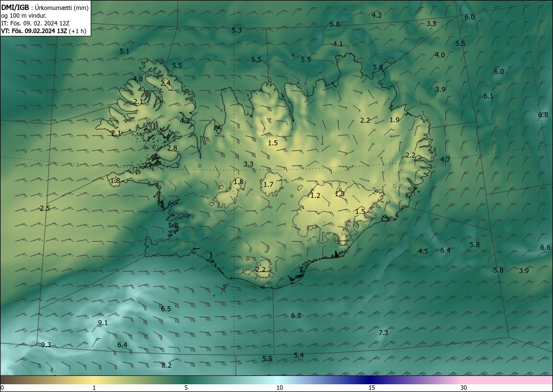
Task: Click the "DMI/IGB : Úrkomumætti (mm)" title line
Action: point(45,7)
